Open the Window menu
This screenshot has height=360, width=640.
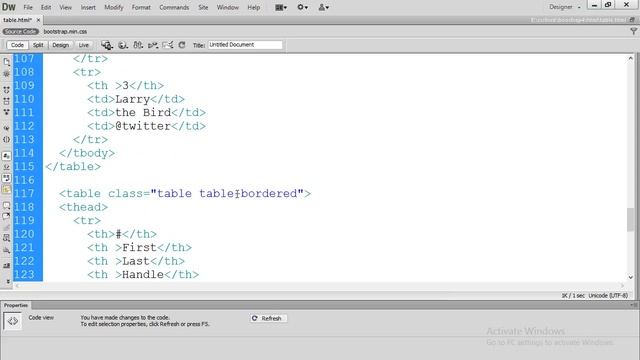(x=227, y=7)
